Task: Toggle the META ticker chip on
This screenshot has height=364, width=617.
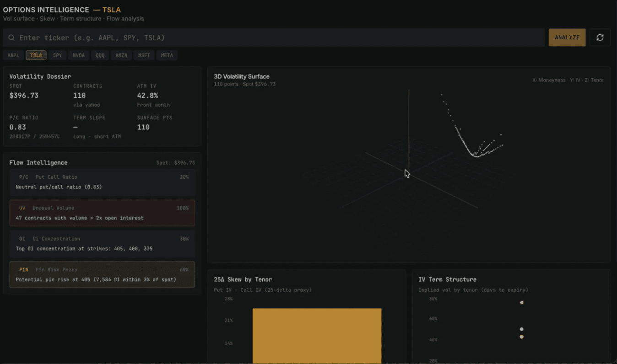Action: click(167, 55)
